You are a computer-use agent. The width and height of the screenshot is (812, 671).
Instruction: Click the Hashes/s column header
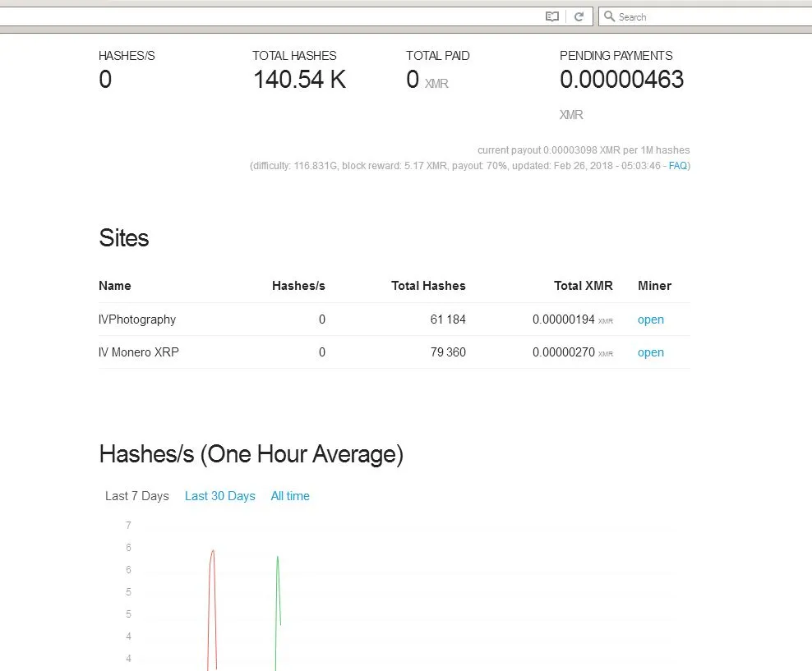pyautogui.click(x=298, y=286)
